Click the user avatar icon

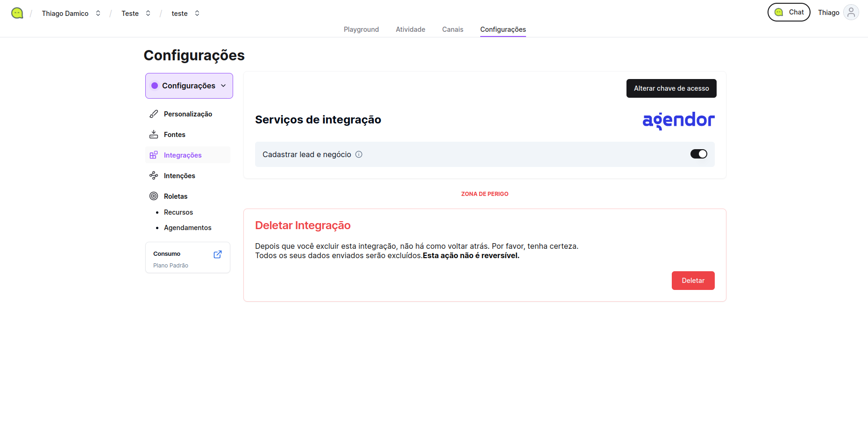pos(851,13)
